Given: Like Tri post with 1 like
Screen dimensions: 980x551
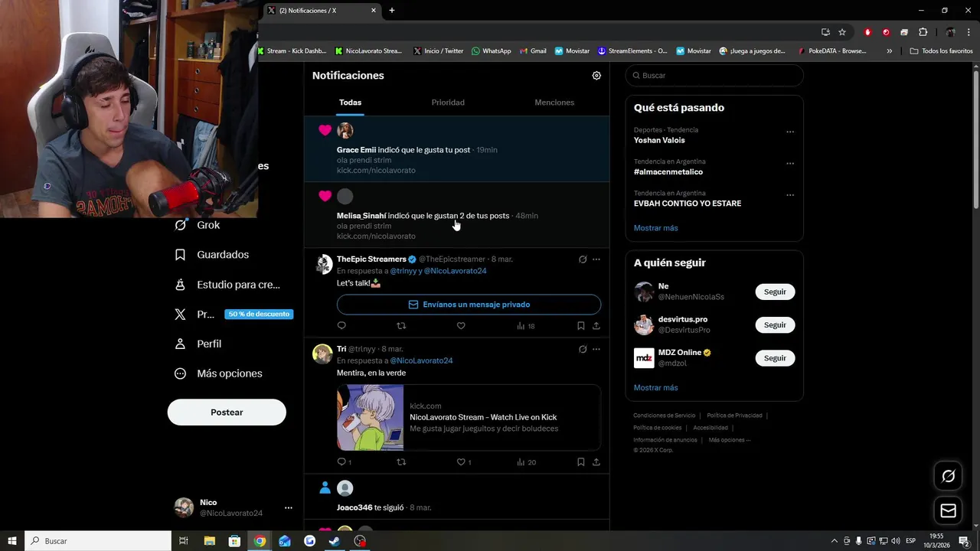Looking at the screenshot, I should 464,462.
